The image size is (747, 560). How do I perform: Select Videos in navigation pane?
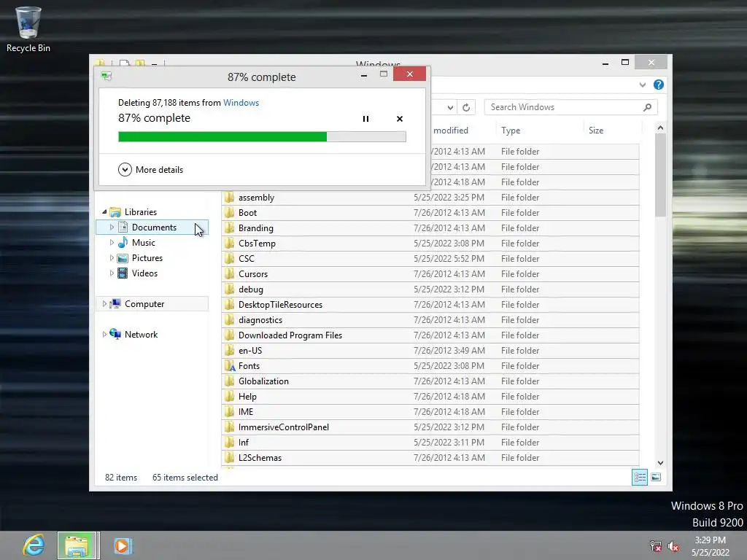coord(144,273)
